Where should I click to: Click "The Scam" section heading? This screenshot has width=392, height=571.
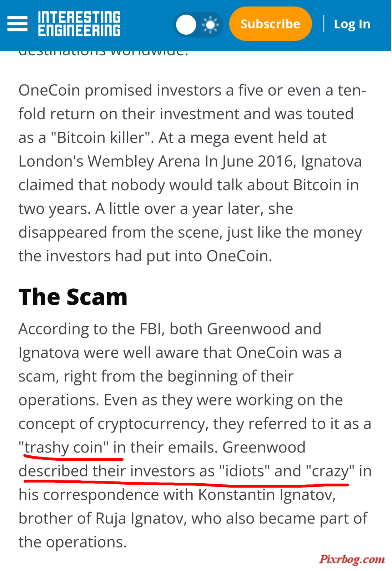coord(73,297)
